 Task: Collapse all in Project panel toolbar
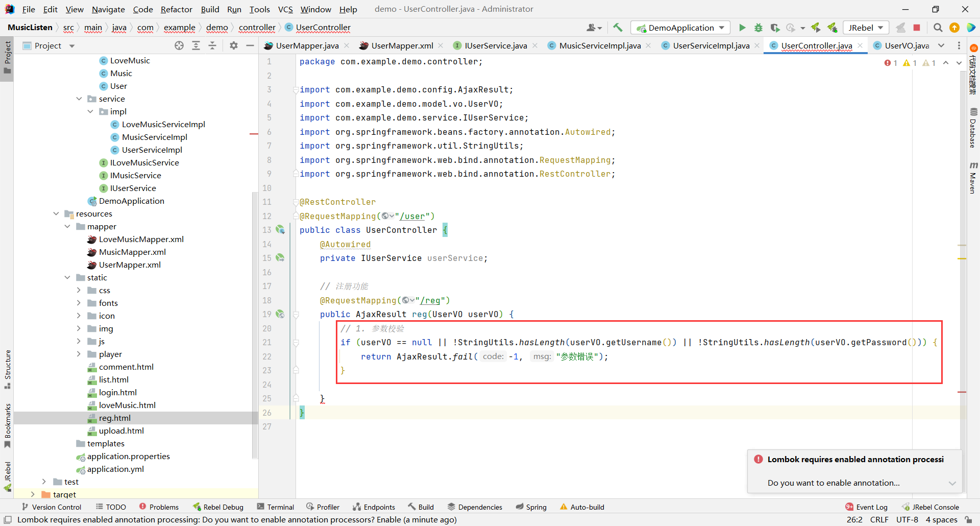(x=212, y=45)
